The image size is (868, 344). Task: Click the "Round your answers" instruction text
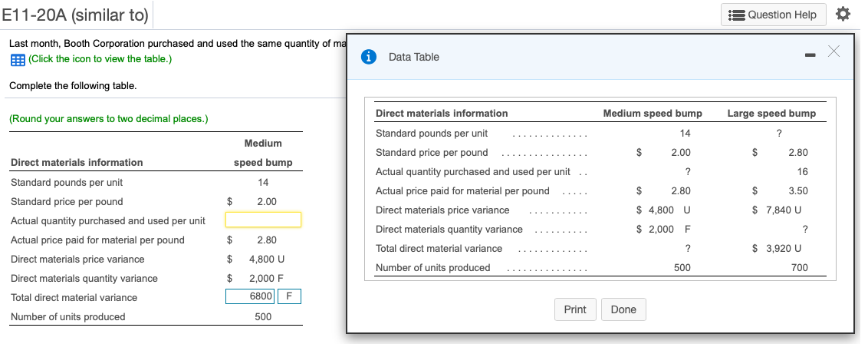108,119
